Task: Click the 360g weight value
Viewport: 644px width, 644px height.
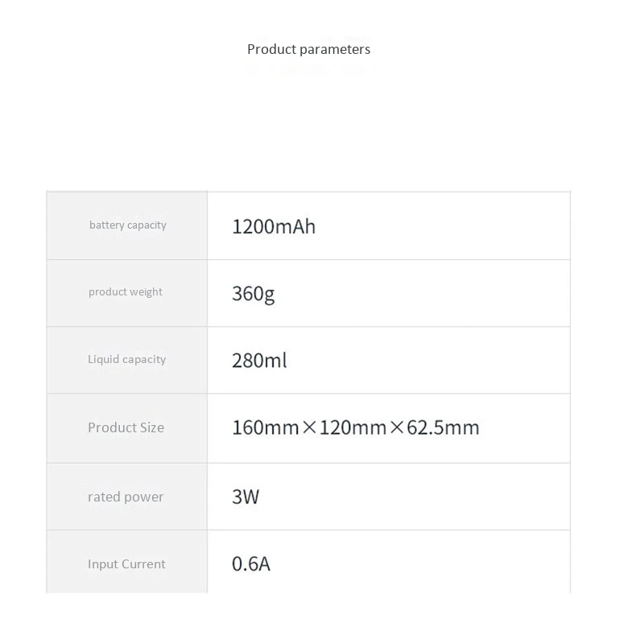Action: [x=253, y=294]
